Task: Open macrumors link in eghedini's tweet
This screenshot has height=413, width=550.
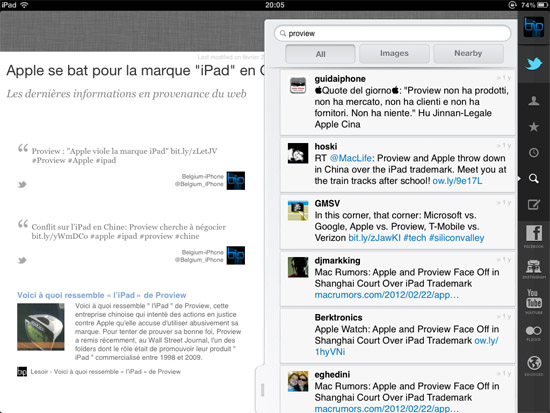Action: (386, 408)
